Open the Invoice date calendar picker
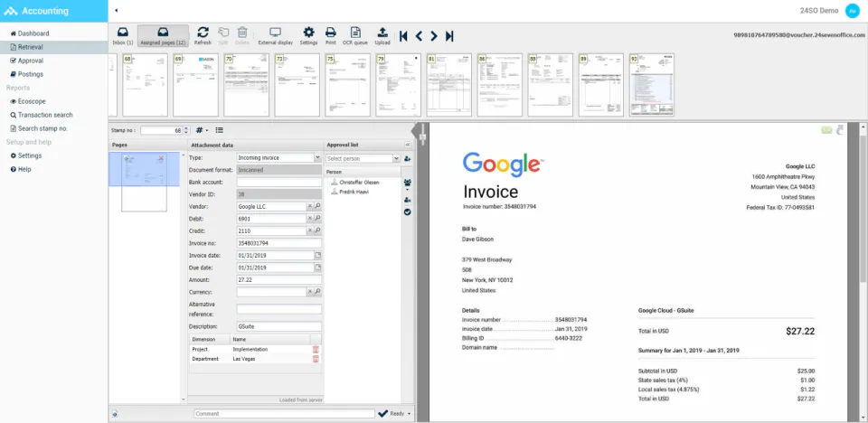Screen dimensions: 868x423 click(317, 255)
